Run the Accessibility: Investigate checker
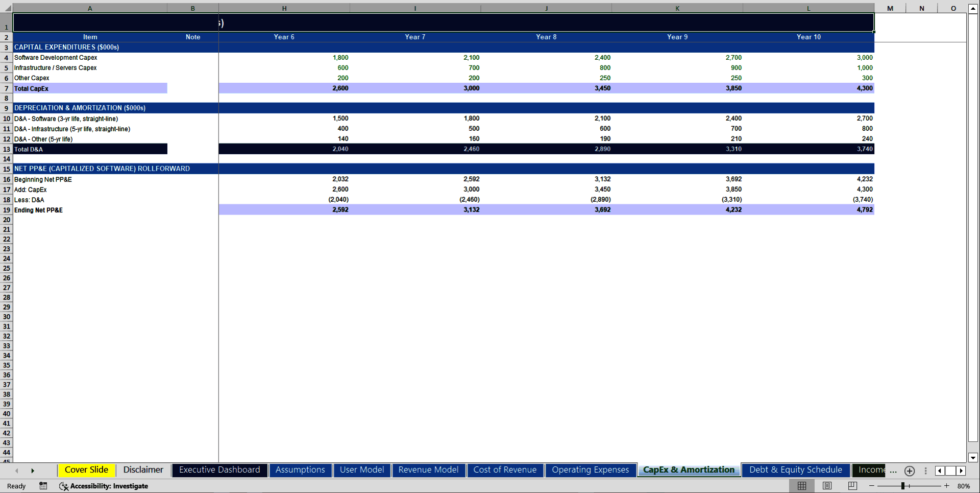 (x=104, y=486)
